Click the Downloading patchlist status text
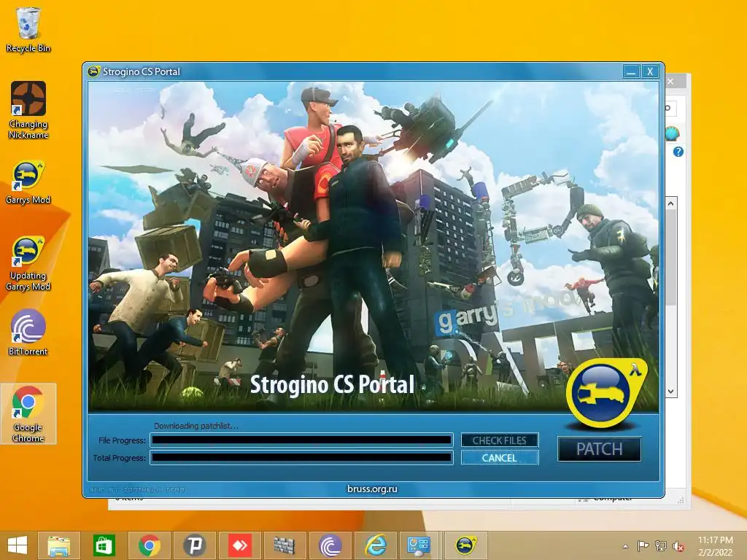The height and width of the screenshot is (560, 747). [196, 426]
